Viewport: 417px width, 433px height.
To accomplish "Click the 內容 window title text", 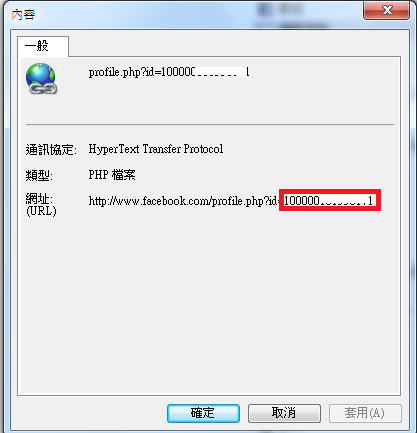I will (x=23, y=15).
